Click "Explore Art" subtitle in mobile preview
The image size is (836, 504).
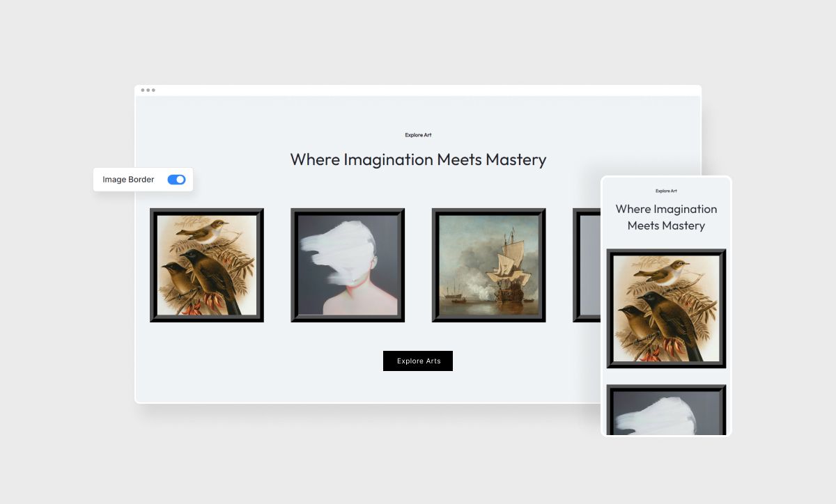pos(666,191)
